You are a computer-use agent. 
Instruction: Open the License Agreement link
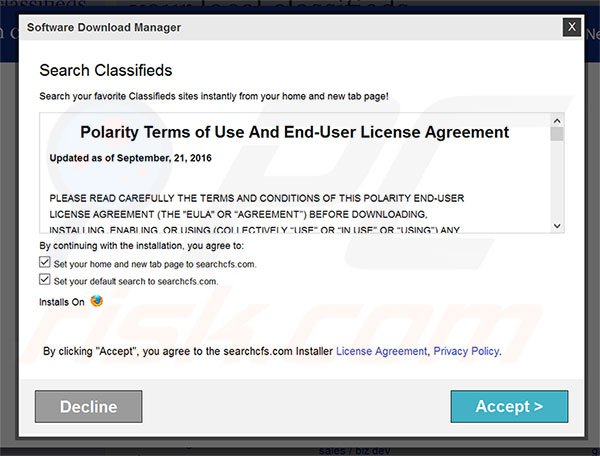[382, 351]
